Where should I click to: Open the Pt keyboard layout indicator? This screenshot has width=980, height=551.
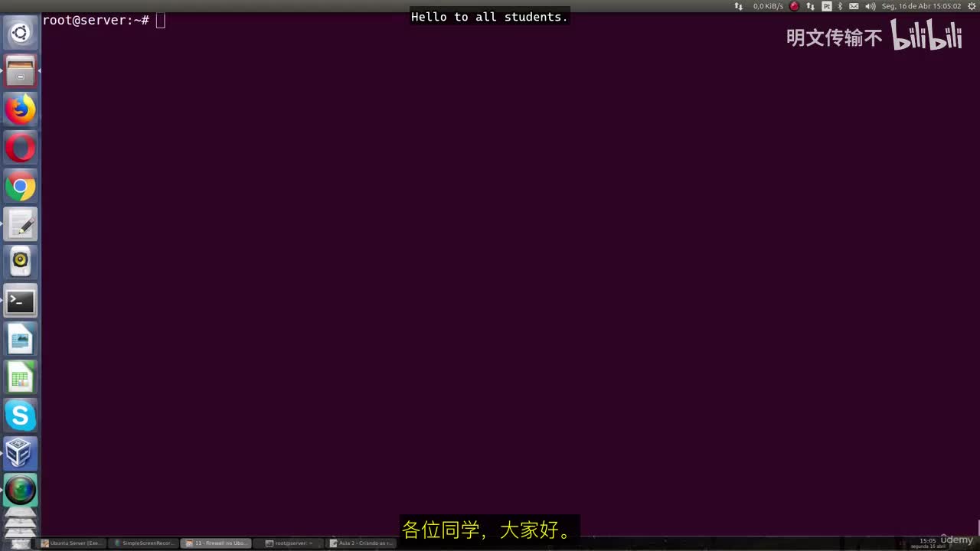point(827,6)
